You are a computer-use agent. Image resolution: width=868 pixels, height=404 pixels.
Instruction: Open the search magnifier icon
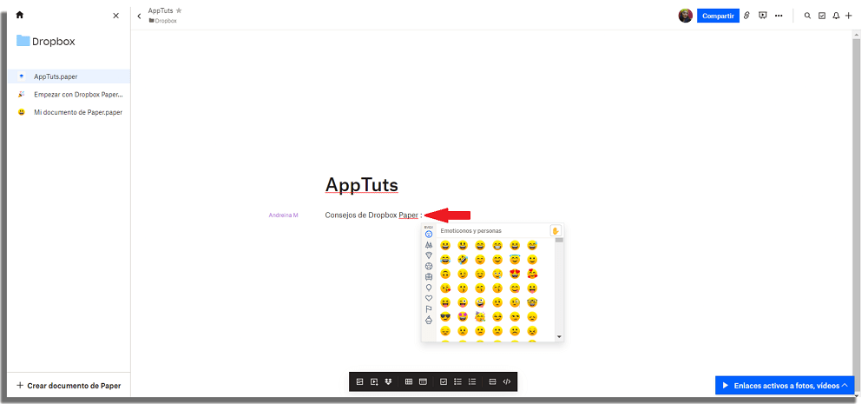pyautogui.click(x=807, y=16)
